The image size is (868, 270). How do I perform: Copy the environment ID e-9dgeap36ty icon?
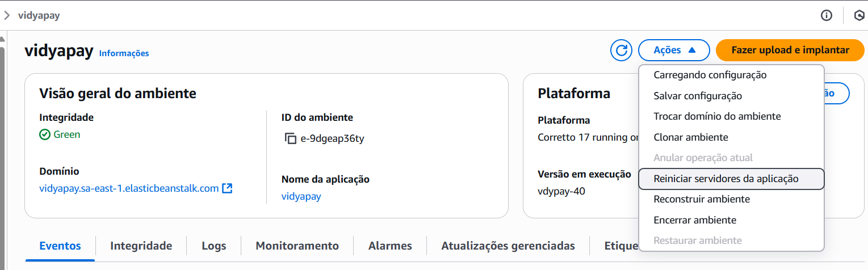click(x=291, y=138)
